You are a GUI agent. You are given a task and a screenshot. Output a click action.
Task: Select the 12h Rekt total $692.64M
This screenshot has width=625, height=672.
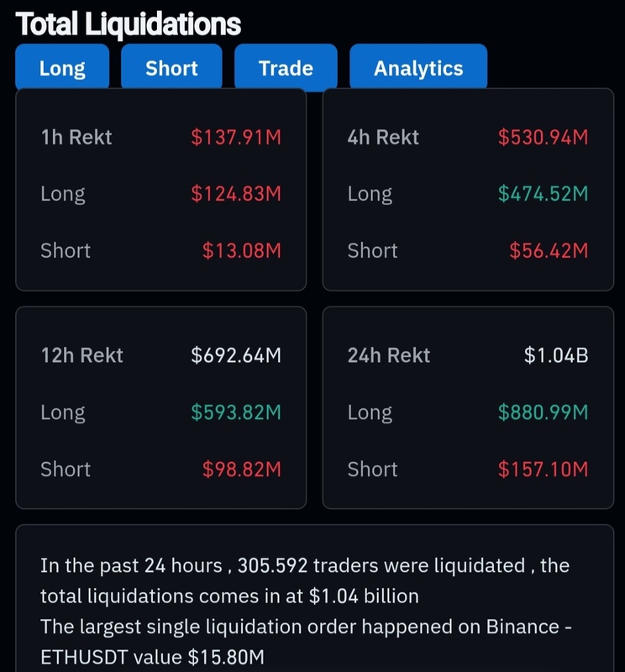pyautogui.click(x=236, y=355)
